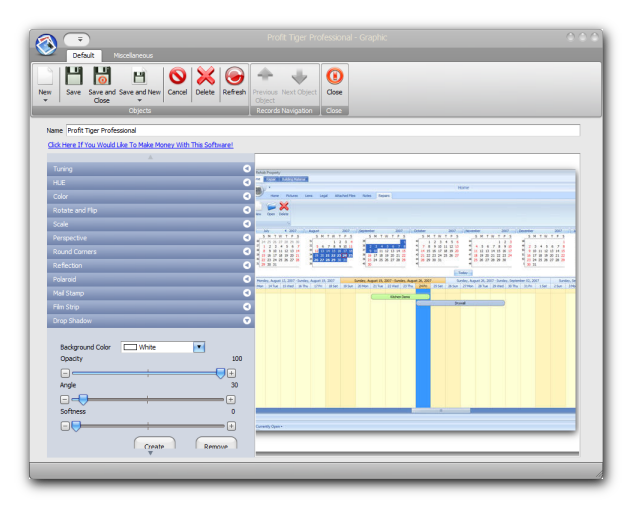Image resolution: width=637 pixels, height=513 pixels.
Task: Click the Save and New icon
Action: click(x=139, y=77)
